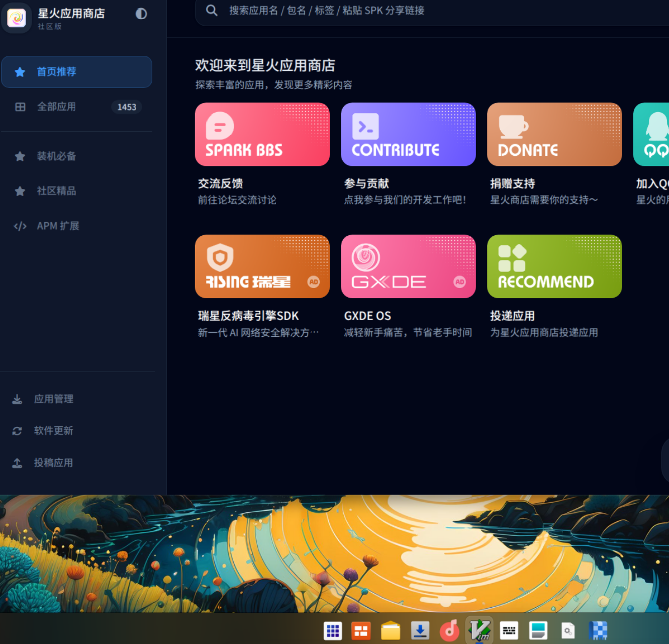Screen dimensions: 669x644
Task: Toggle the dark/light theme icon
Action: point(141,14)
